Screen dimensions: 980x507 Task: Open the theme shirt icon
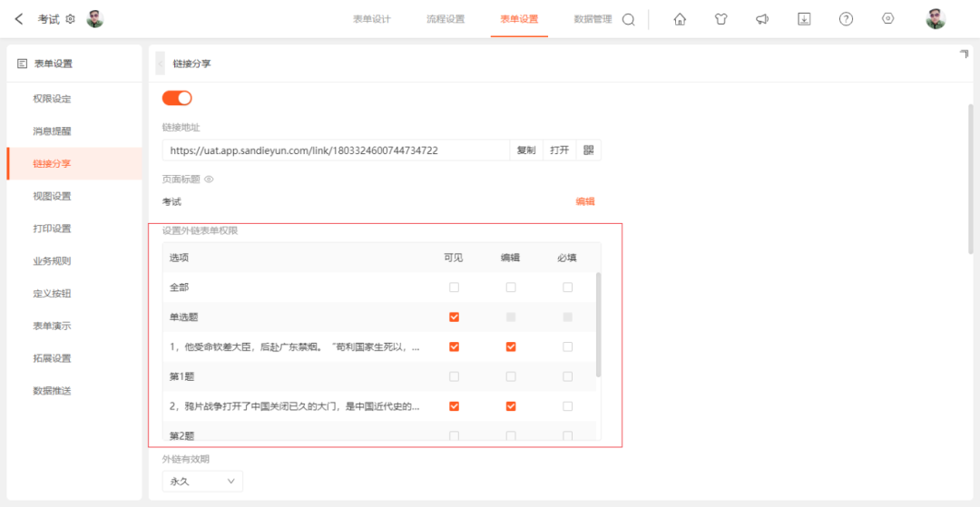[720, 19]
